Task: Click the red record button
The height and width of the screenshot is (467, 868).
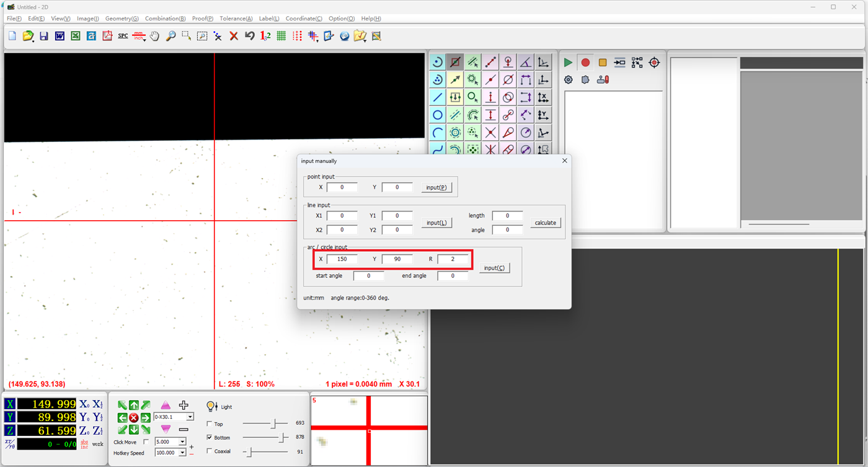Action: point(585,63)
